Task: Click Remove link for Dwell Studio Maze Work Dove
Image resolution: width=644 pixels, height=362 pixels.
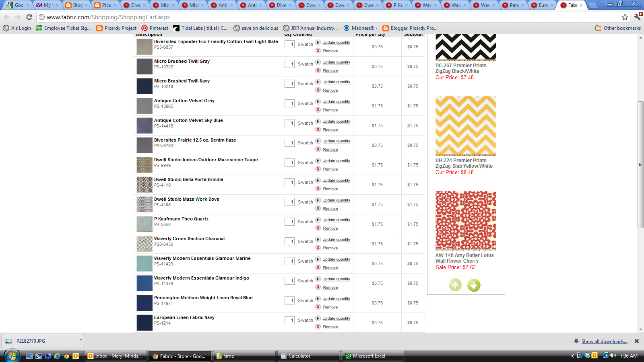Action: click(x=330, y=209)
